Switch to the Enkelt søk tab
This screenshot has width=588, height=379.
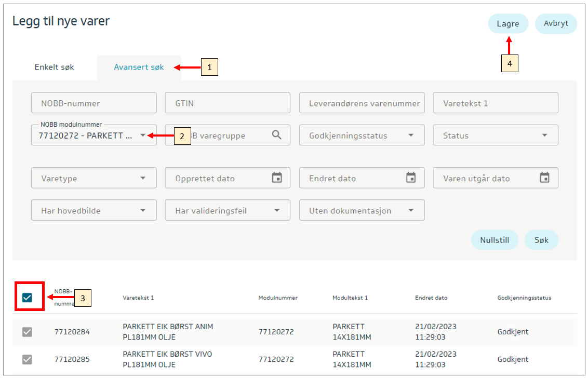coord(55,67)
